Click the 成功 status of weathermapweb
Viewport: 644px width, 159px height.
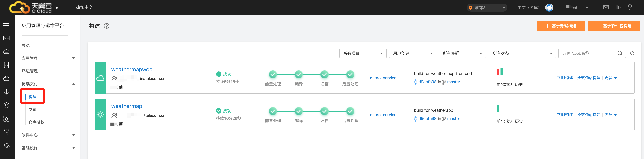point(223,74)
